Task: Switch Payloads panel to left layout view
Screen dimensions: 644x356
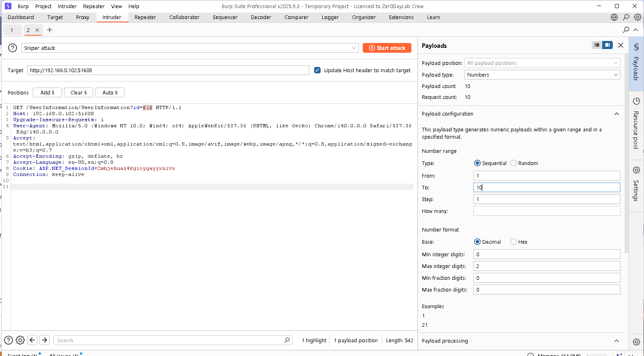Action: pos(597,45)
